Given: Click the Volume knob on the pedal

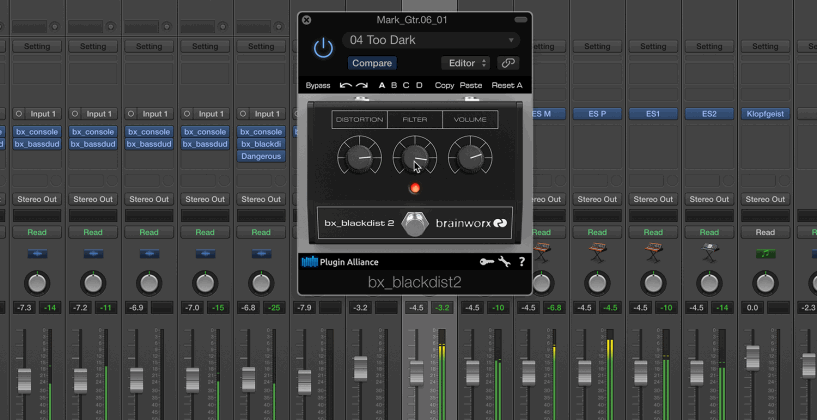Looking at the screenshot, I should 471,157.
